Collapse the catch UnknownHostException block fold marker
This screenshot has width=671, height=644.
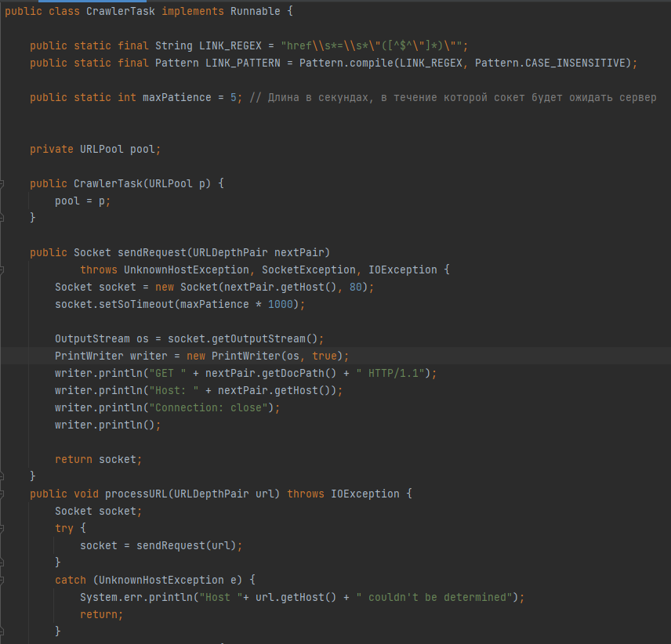(2, 581)
